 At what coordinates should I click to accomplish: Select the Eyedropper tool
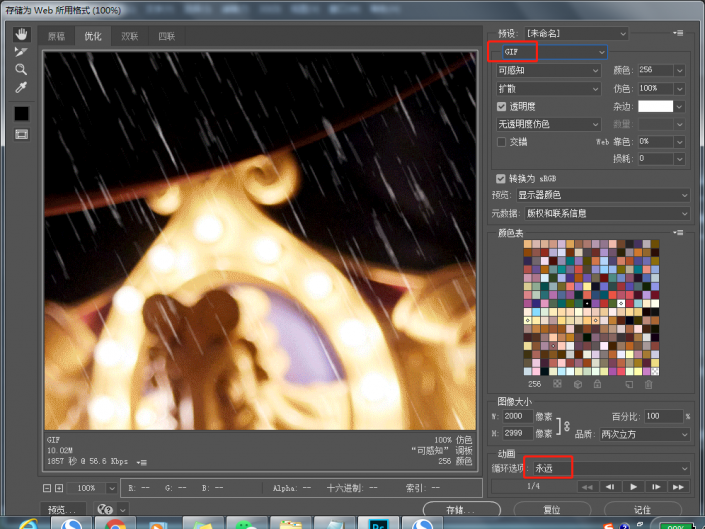coord(21,88)
